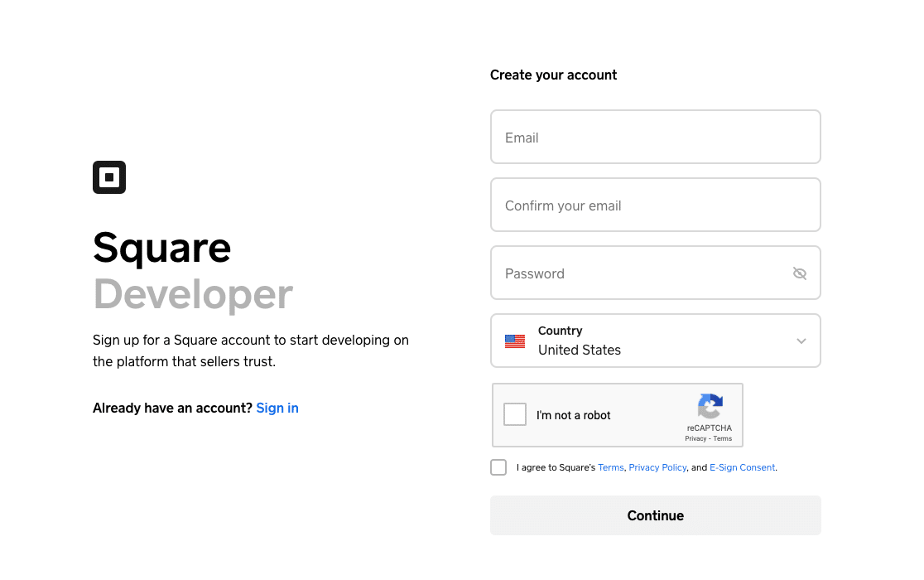
Task: Open Square's Terms link
Action: pos(610,467)
